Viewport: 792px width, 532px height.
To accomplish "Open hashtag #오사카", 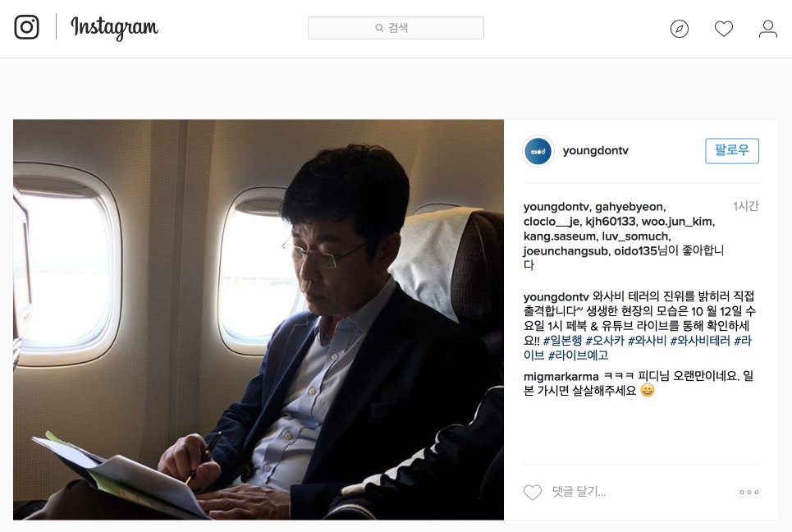I will click(x=605, y=341).
